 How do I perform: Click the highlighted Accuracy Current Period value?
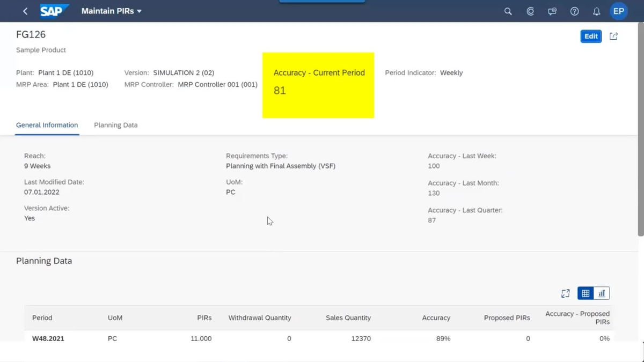click(280, 90)
